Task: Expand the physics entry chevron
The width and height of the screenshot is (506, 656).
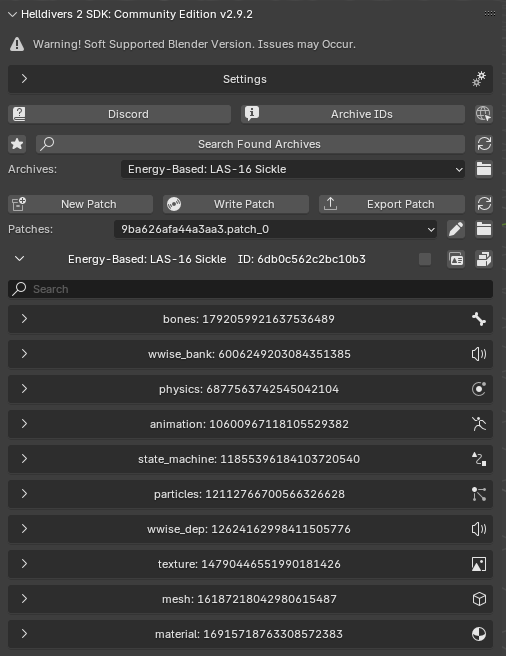Action: tap(24, 389)
